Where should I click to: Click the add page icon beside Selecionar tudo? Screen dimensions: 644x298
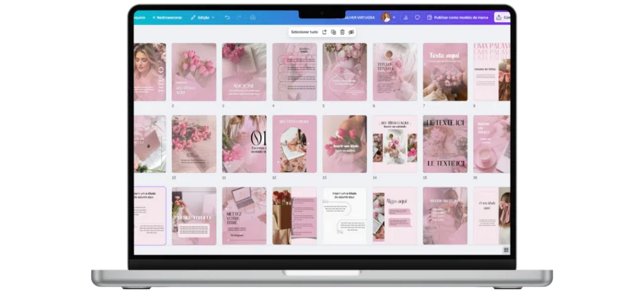[x=325, y=32]
